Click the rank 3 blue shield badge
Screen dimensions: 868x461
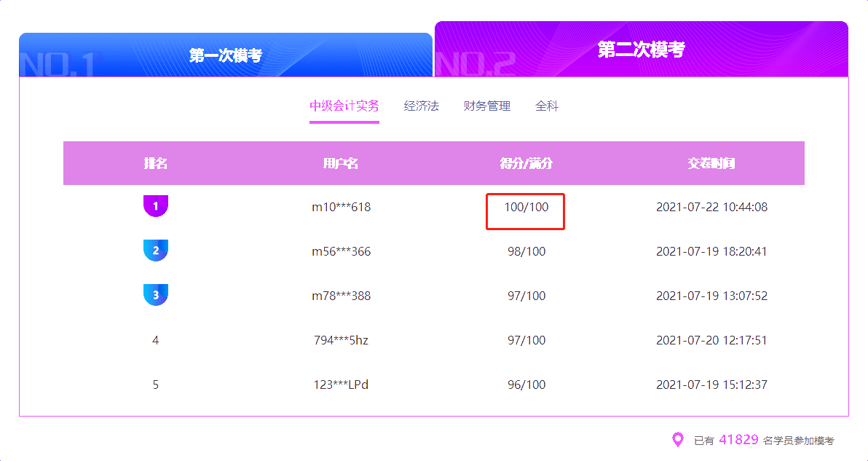coord(156,296)
